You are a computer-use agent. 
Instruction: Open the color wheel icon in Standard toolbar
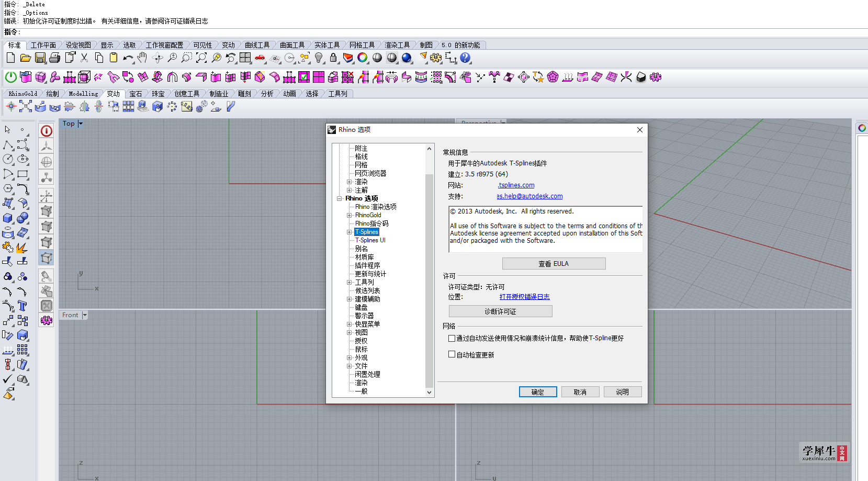point(363,58)
